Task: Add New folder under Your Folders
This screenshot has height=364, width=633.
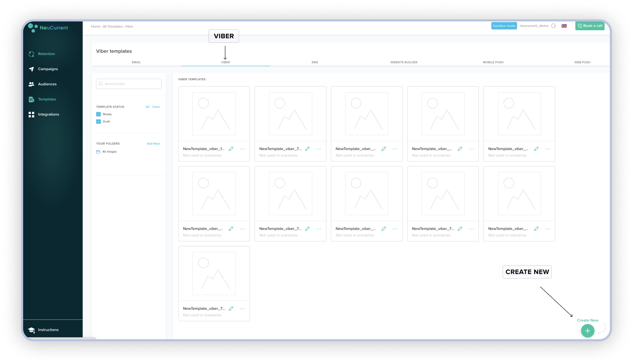Action: click(153, 144)
